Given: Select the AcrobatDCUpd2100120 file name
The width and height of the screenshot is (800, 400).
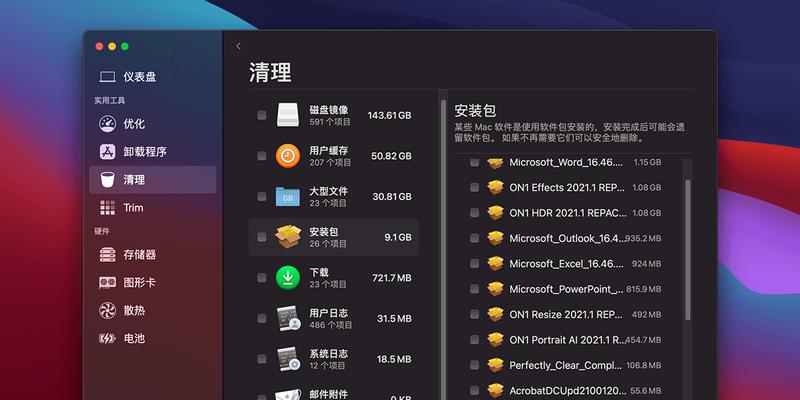Looking at the screenshot, I should [568, 391].
